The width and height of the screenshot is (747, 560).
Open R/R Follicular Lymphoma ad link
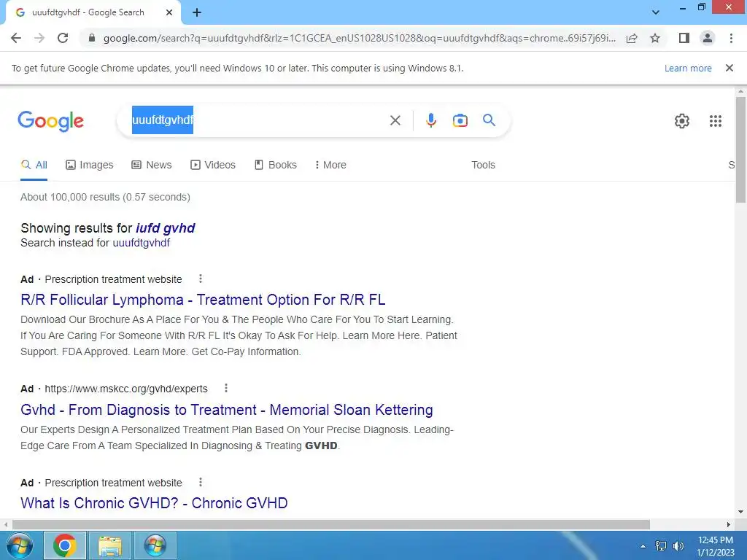[203, 300]
